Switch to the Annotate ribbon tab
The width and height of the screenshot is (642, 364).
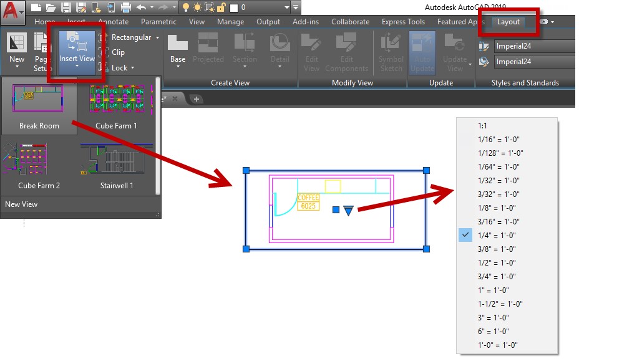point(113,22)
